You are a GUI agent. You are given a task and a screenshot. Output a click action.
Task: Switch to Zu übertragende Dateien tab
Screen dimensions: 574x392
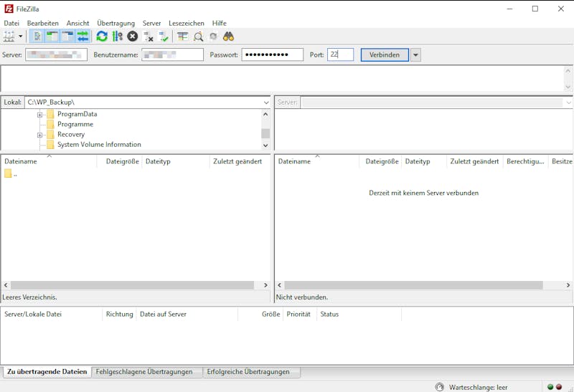(47, 371)
